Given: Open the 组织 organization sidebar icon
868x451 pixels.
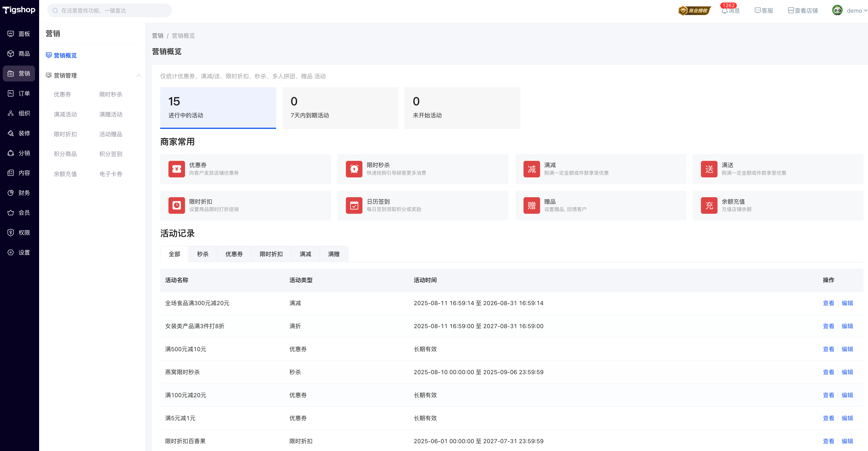Looking at the screenshot, I should click(11, 113).
